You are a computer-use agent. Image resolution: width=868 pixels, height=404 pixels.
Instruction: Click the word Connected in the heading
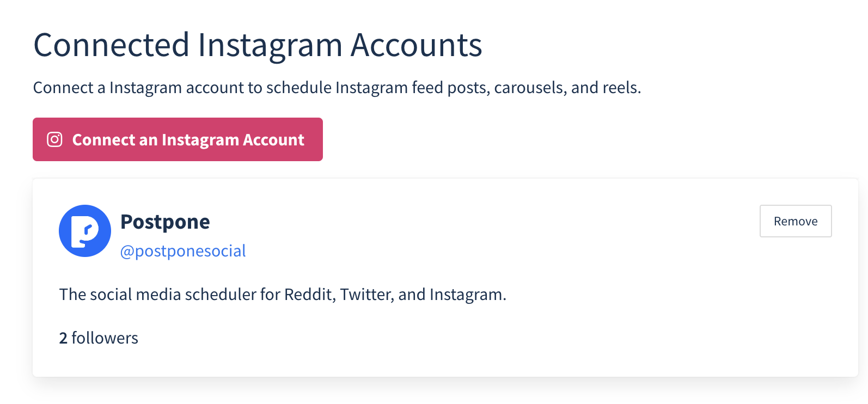point(112,45)
